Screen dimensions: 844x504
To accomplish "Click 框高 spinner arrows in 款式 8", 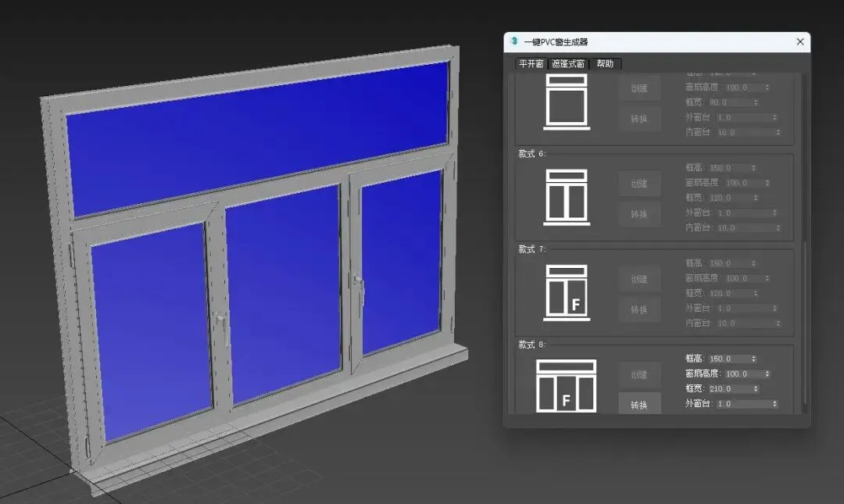I will point(753,359).
